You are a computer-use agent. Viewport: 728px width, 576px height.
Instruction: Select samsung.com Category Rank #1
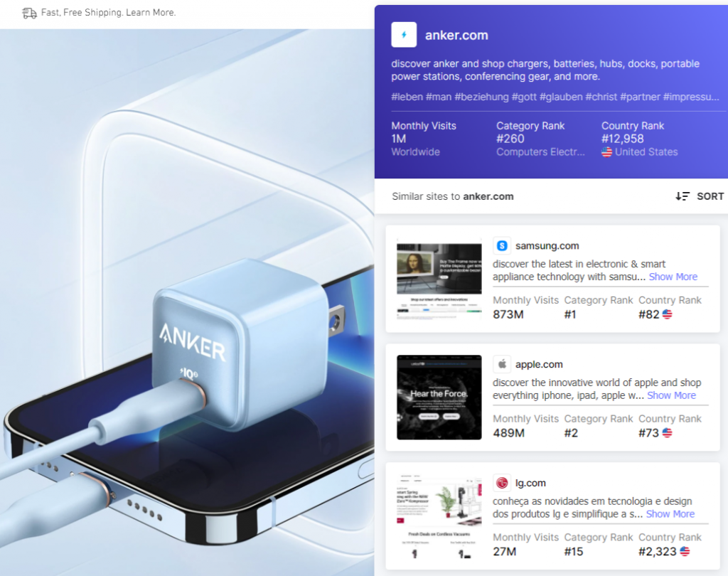point(569,314)
